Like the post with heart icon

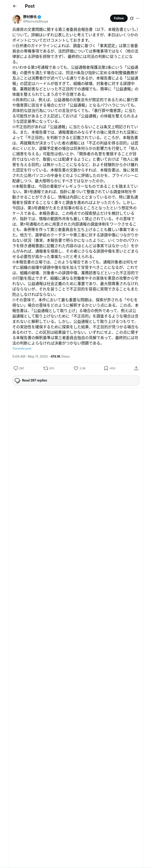pos(76,368)
